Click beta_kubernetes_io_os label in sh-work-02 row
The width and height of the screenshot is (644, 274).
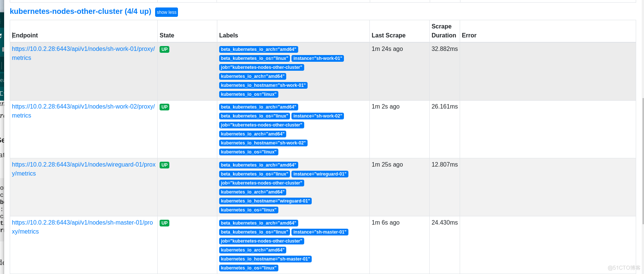tap(254, 116)
